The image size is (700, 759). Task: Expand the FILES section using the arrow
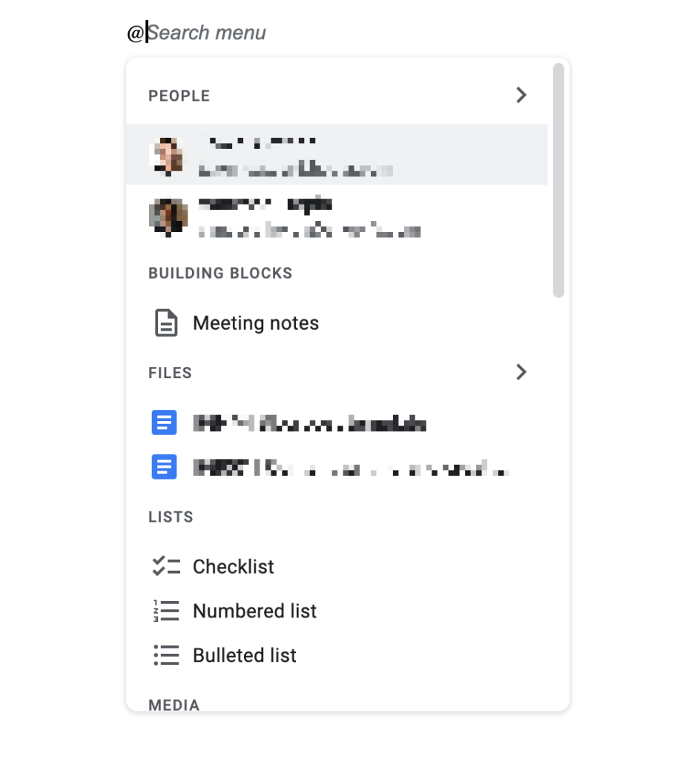point(521,372)
